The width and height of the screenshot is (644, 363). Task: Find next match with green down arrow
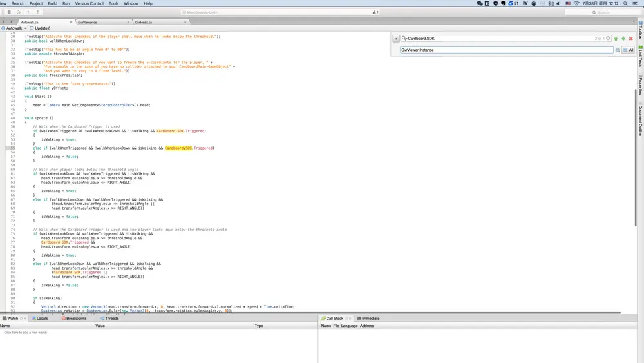tap(623, 38)
